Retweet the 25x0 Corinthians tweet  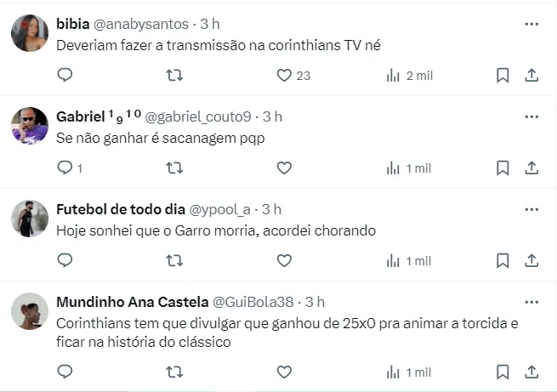coord(174,372)
